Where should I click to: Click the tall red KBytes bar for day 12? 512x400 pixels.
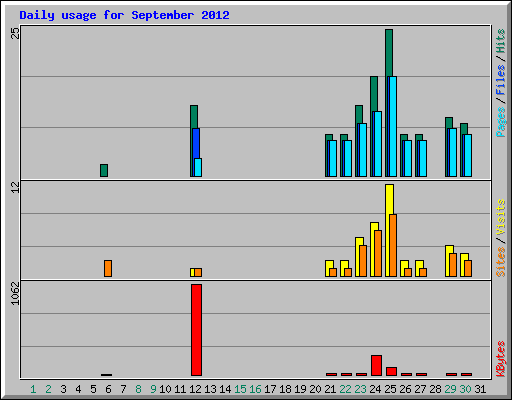coord(196,330)
